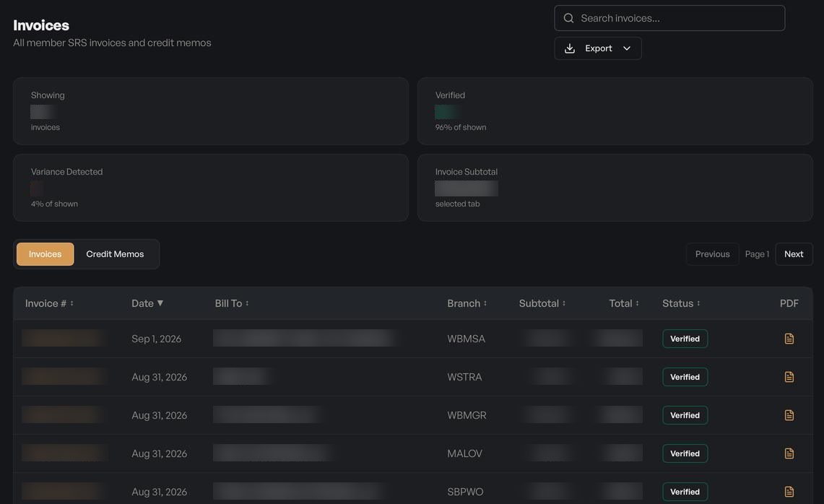Click the MALOV branch cell

(464, 453)
